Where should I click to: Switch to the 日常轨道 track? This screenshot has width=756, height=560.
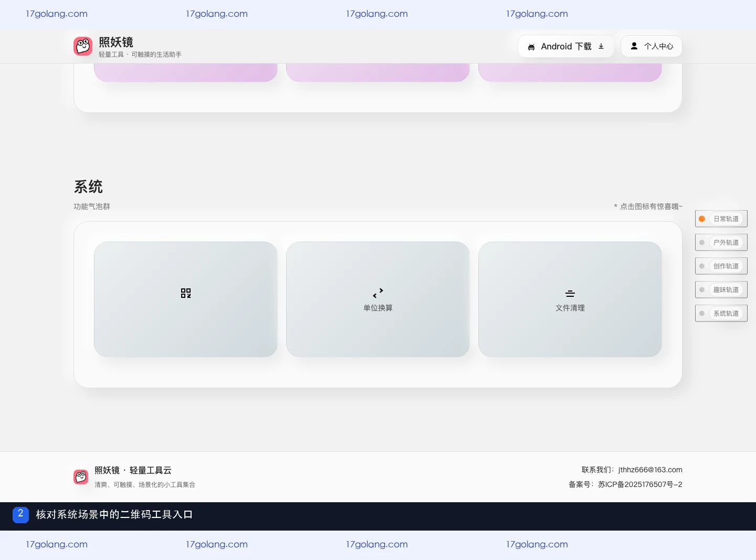[721, 219]
